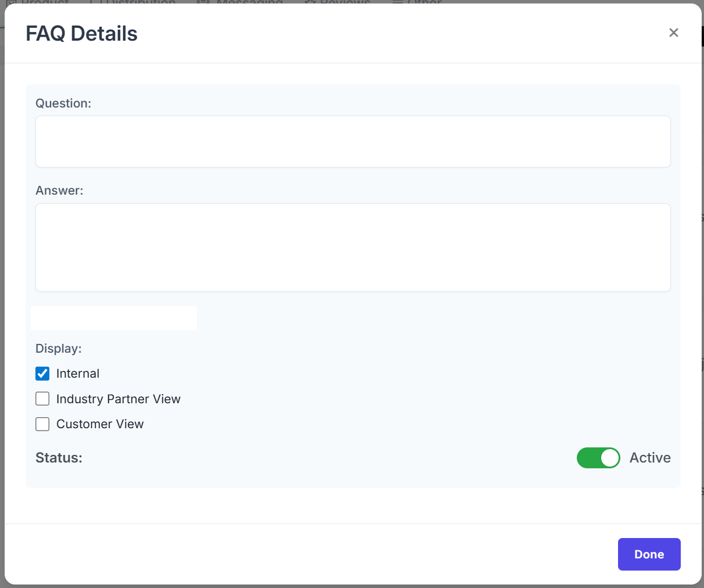
Task: Click the "Internal" checkbox label text
Action: point(78,374)
